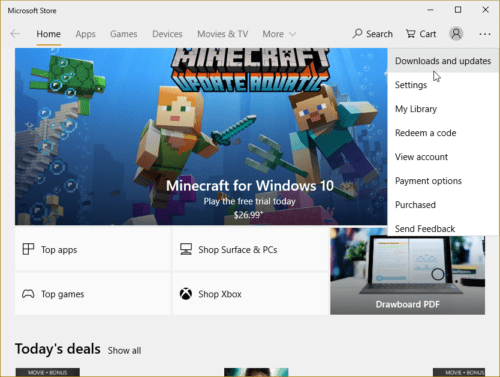Click the Top games label

tap(62, 294)
